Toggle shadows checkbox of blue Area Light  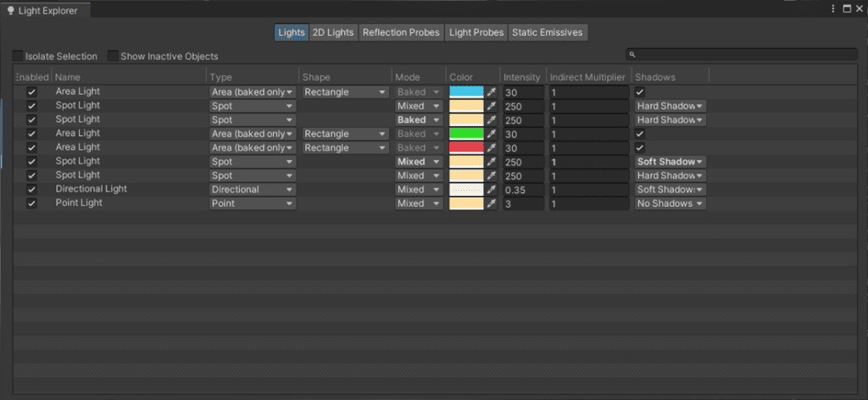[640, 92]
